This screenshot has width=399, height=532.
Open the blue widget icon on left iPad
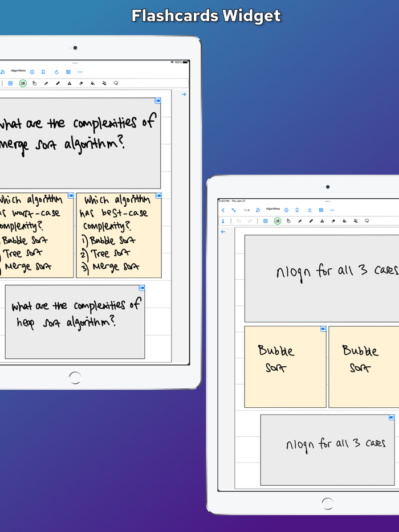tap(10, 83)
